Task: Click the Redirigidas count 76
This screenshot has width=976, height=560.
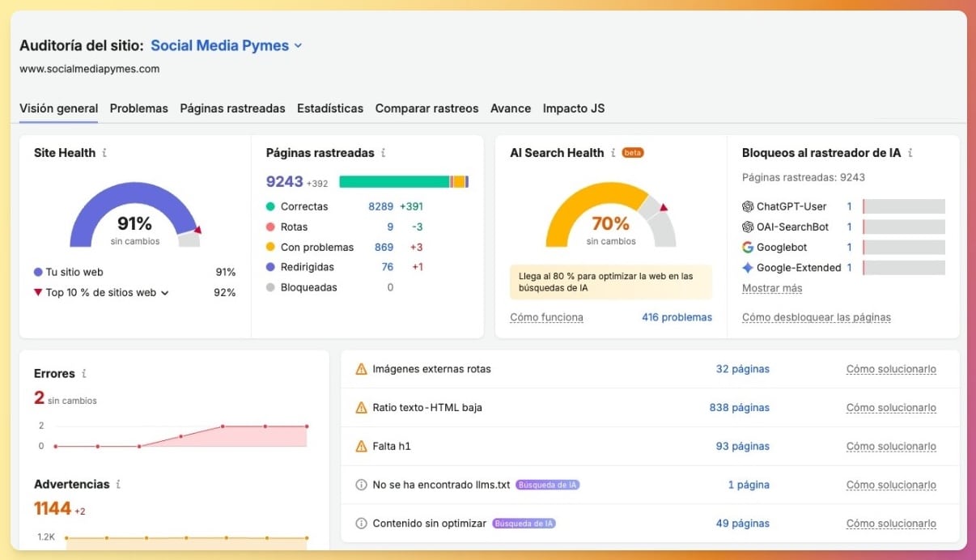Action: [388, 267]
